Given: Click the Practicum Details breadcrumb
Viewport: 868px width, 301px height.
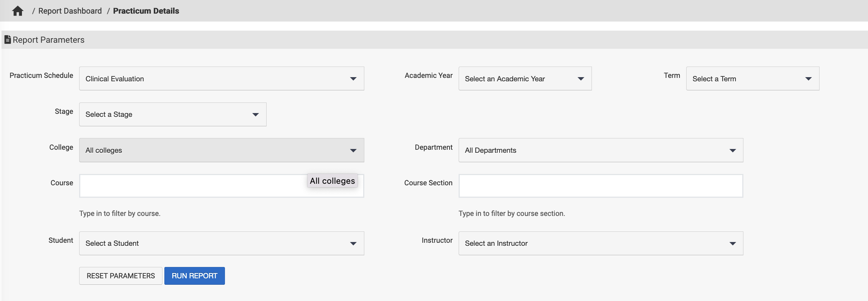Looking at the screenshot, I should pyautogui.click(x=146, y=11).
